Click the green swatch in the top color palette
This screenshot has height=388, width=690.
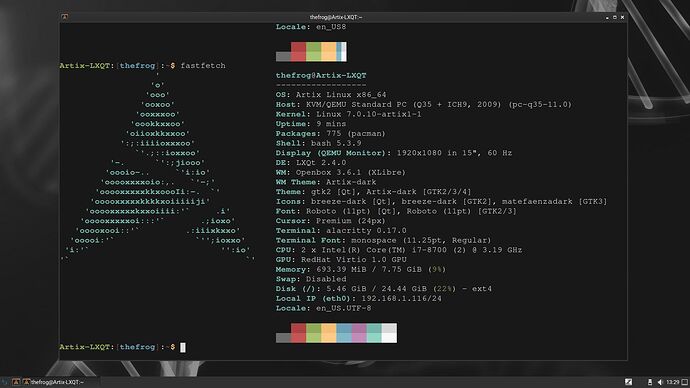pos(313,52)
